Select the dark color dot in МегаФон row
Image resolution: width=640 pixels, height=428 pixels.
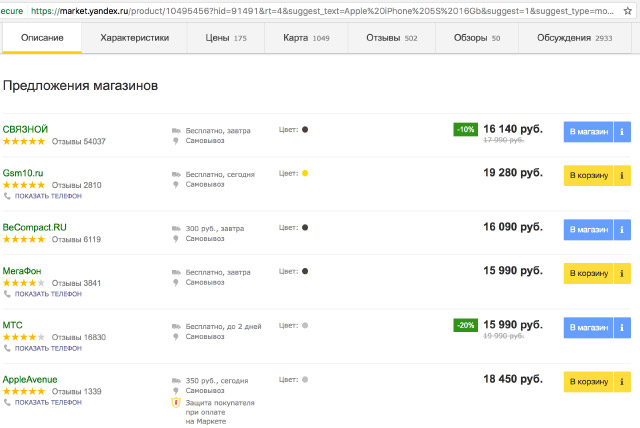coord(305,271)
